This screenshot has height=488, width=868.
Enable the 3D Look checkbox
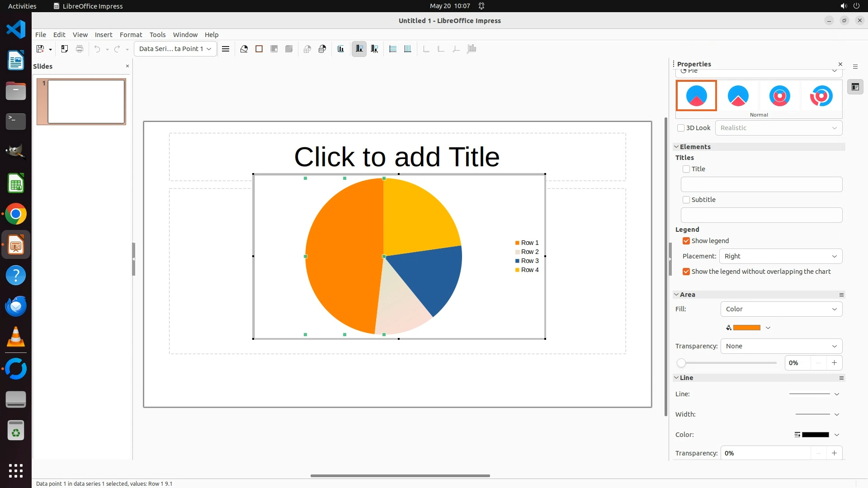tap(681, 128)
